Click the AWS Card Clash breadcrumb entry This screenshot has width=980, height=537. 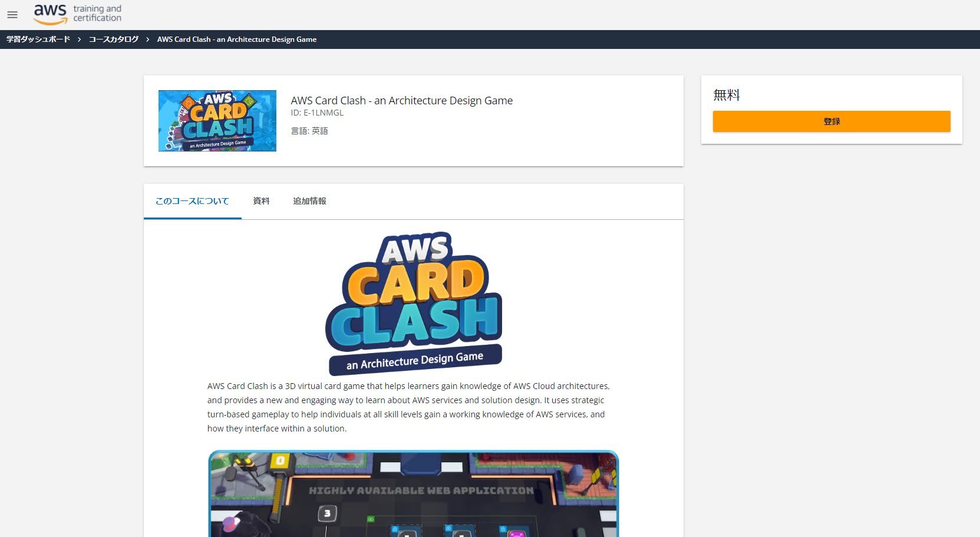click(236, 39)
